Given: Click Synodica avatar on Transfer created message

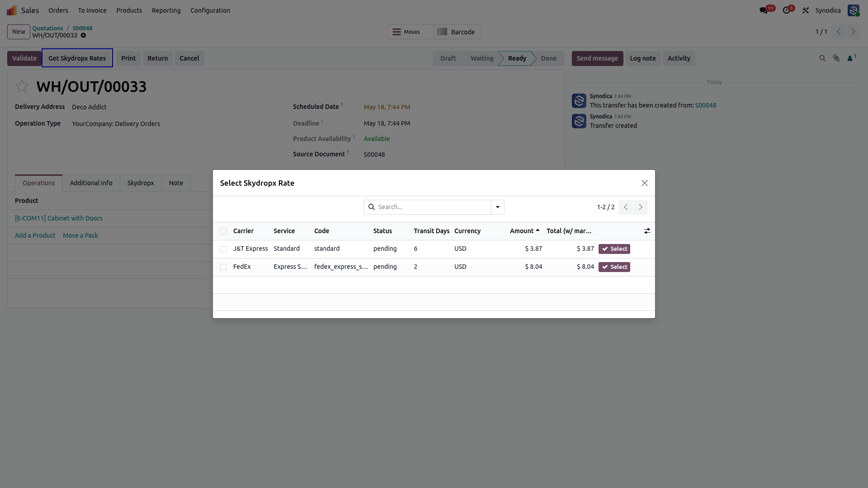Looking at the screenshot, I should 579,121.
